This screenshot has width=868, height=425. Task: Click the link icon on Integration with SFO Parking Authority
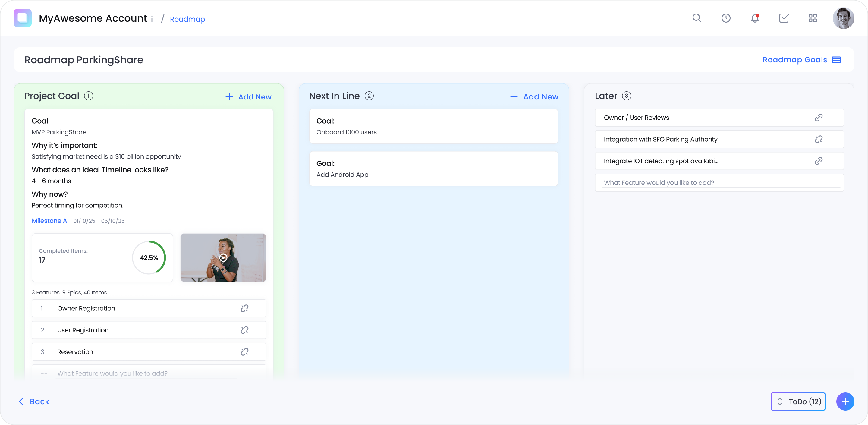click(819, 139)
